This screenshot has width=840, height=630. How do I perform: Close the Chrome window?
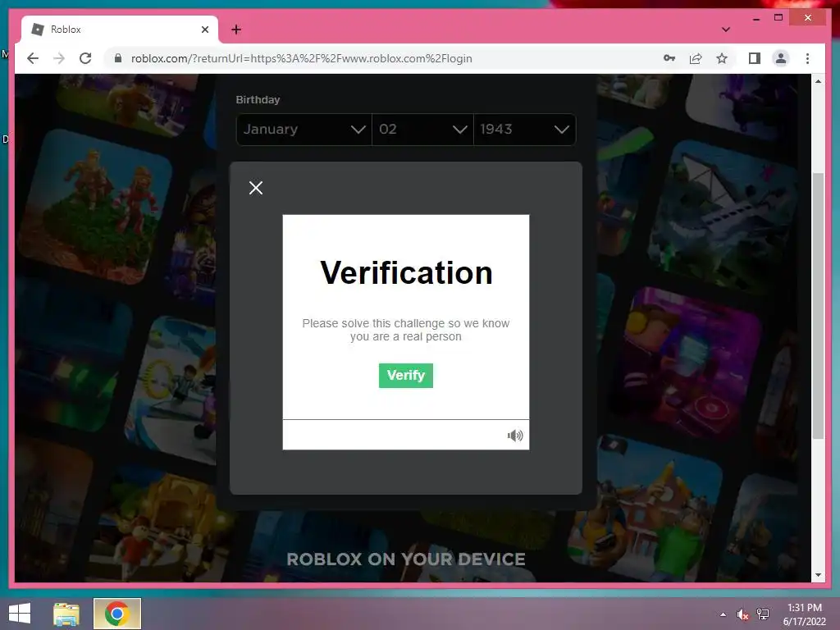[808, 18]
